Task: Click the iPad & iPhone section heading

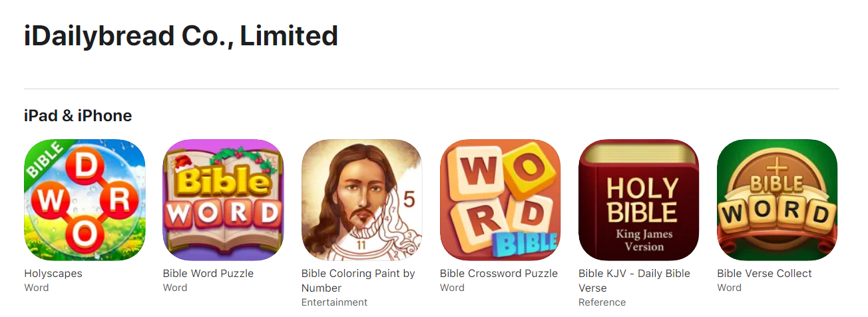Action: [78, 116]
